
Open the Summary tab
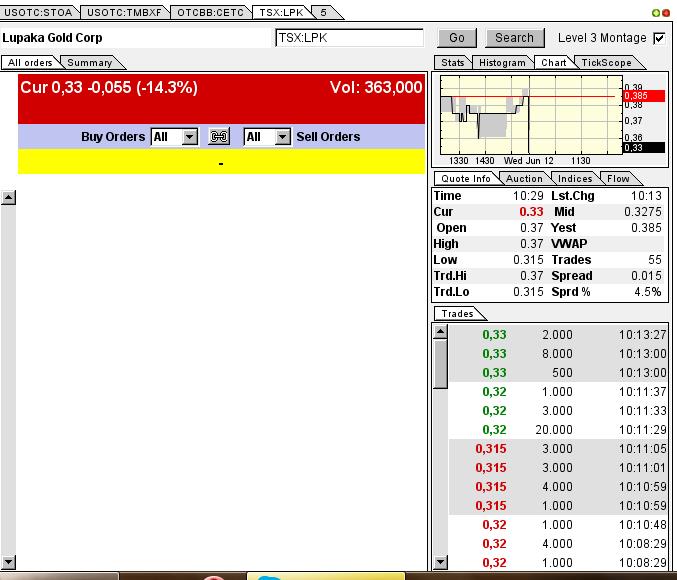(89, 63)
